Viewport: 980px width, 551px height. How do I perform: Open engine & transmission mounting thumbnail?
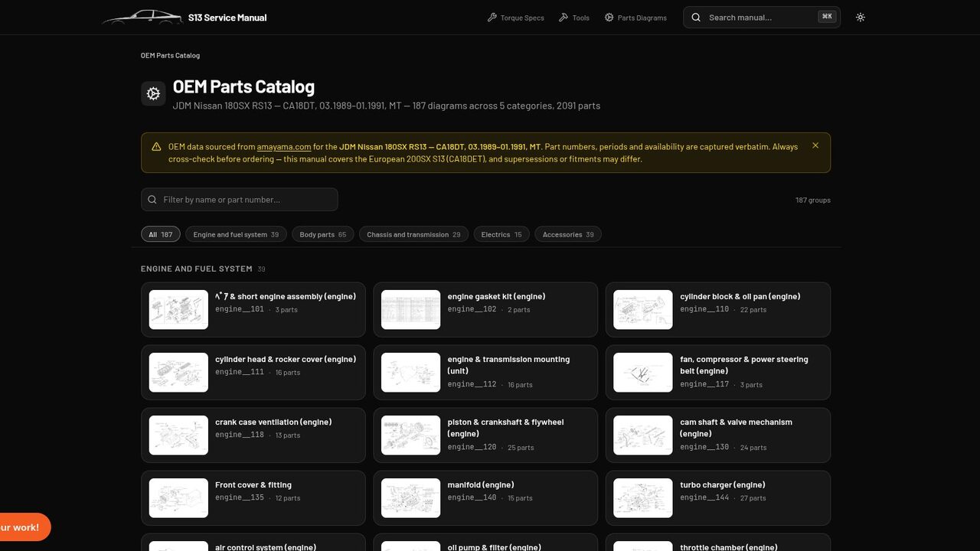pyautogui.click(x=411, y=373)
